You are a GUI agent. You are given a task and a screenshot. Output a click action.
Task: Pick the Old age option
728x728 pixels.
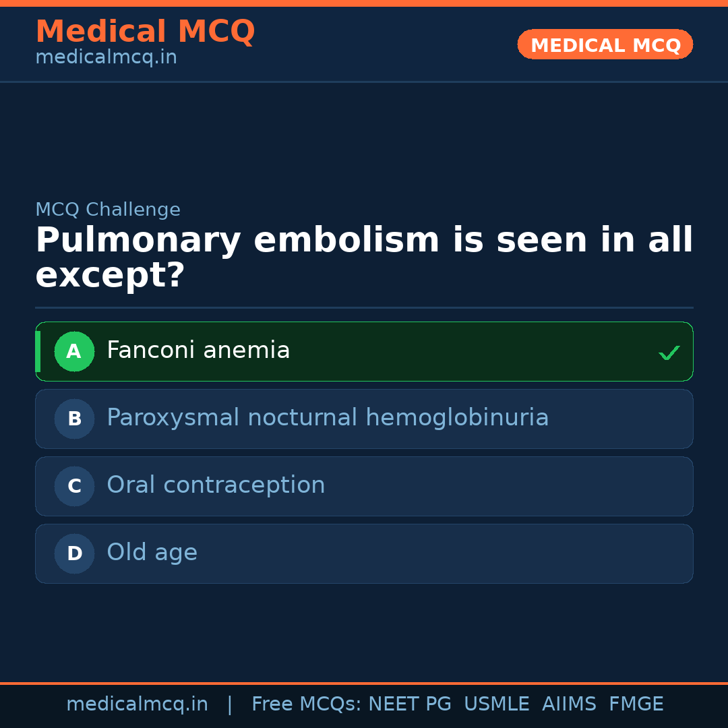[x=152, y=553]
